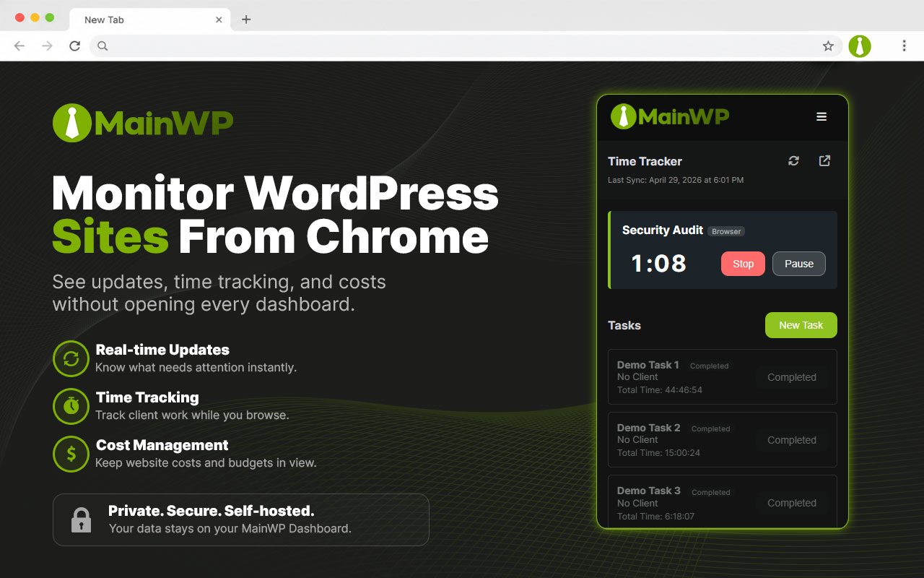The width and height of the screenshot is (924, 578).
Task: Click the 'Time Tracker' heading
Action: (x=645, y=161)
